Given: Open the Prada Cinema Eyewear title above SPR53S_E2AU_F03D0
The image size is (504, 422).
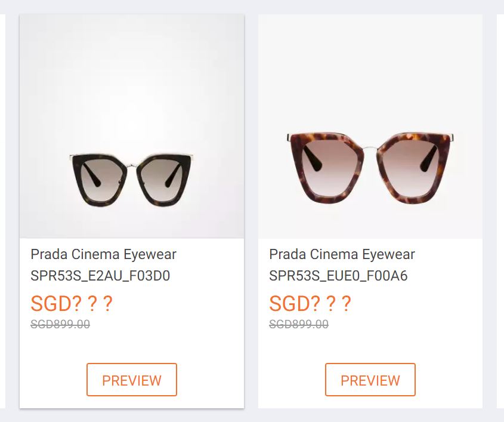Looking at the screenshot, I should click(103, 254).
